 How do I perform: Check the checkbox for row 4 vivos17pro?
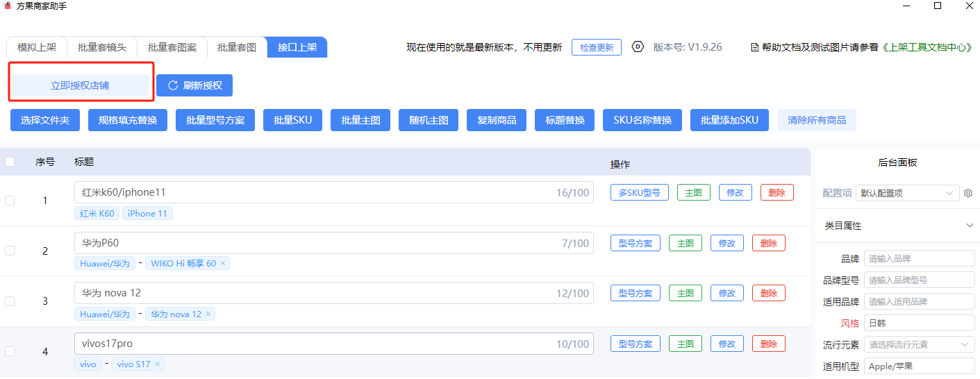pyautogui.click(x=10, y=351)
